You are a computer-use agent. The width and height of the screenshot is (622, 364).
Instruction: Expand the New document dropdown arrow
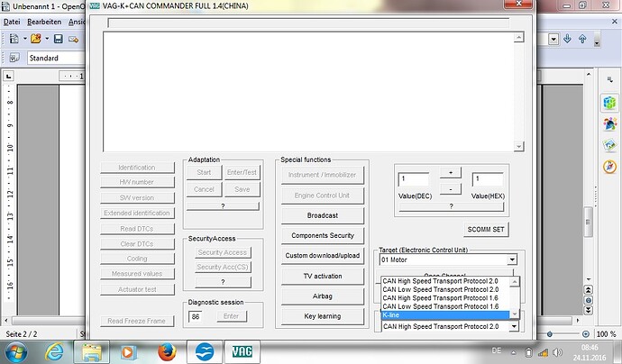pos(24,39)
